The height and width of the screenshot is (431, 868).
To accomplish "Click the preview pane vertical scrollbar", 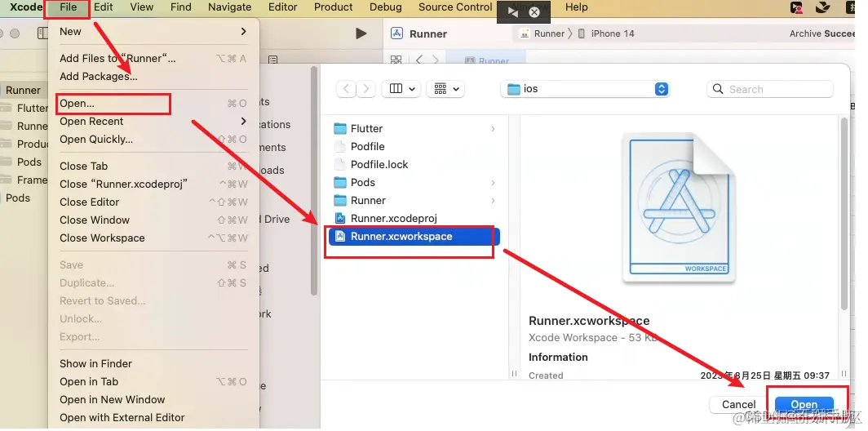I will tap(844, 213).
